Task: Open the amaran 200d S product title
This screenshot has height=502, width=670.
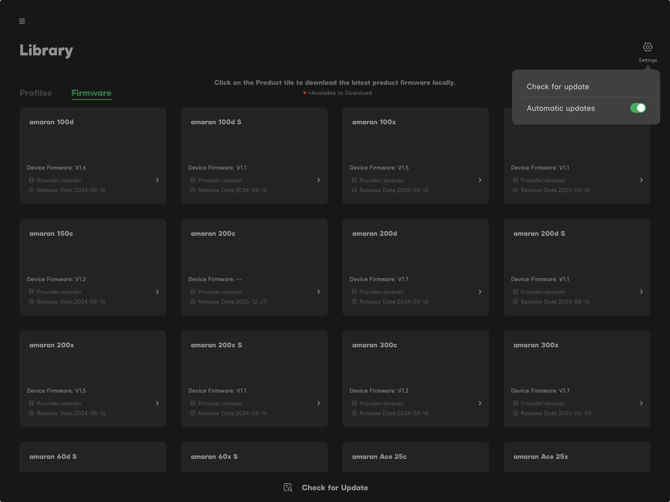Action: (539, 234)
